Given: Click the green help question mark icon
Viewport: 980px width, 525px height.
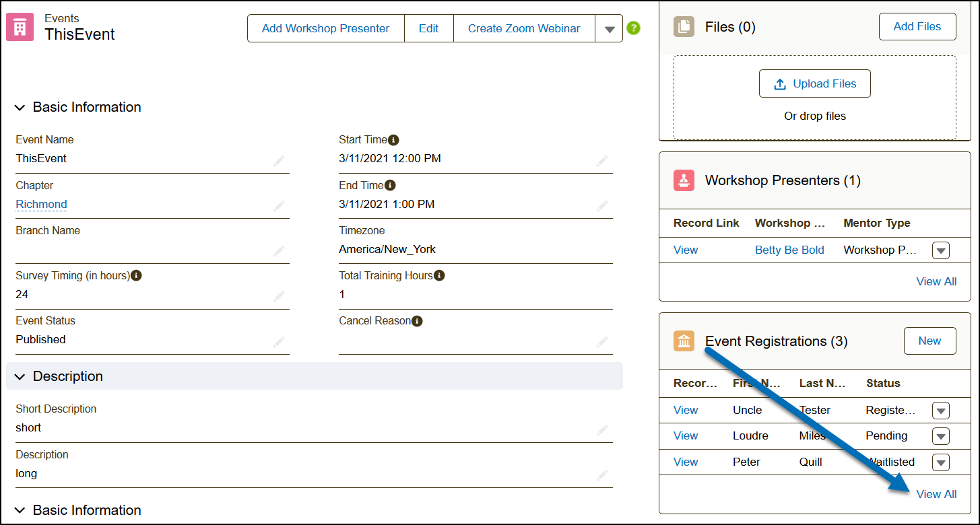Looking at the screenshot, I should point(633,28).
